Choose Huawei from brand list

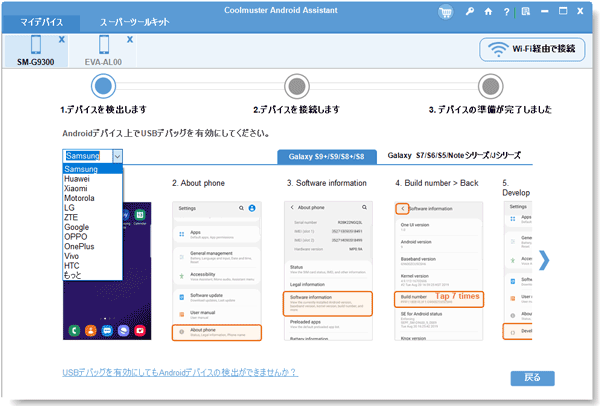tap(92, 179)
